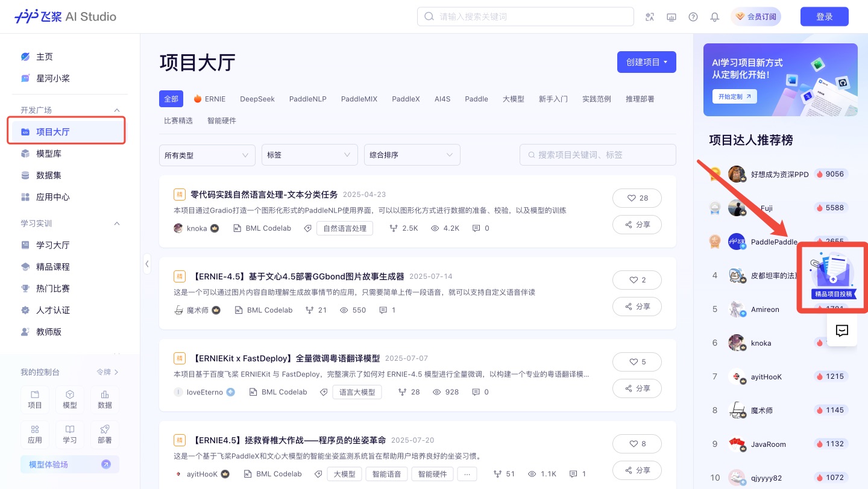Open JavaRoom in ranking list
Image resolution: width=868 pixels, height=489 pixels.
click(769, 444)
